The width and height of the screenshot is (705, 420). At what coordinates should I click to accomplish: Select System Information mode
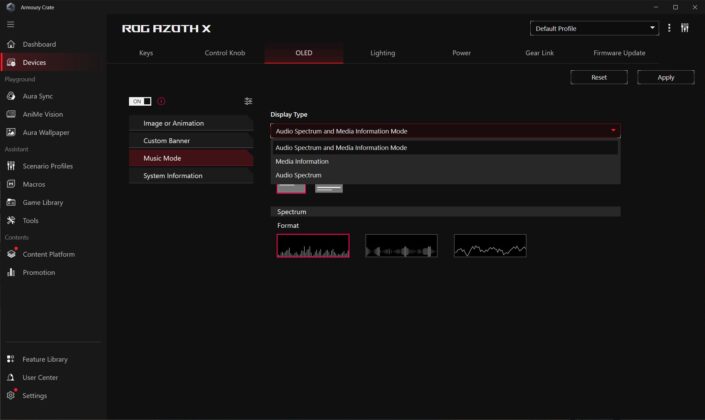pyautogui.click(x=191, y=176)
